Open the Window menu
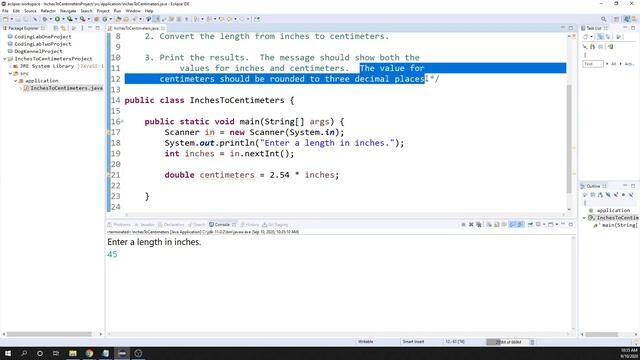 133,11
